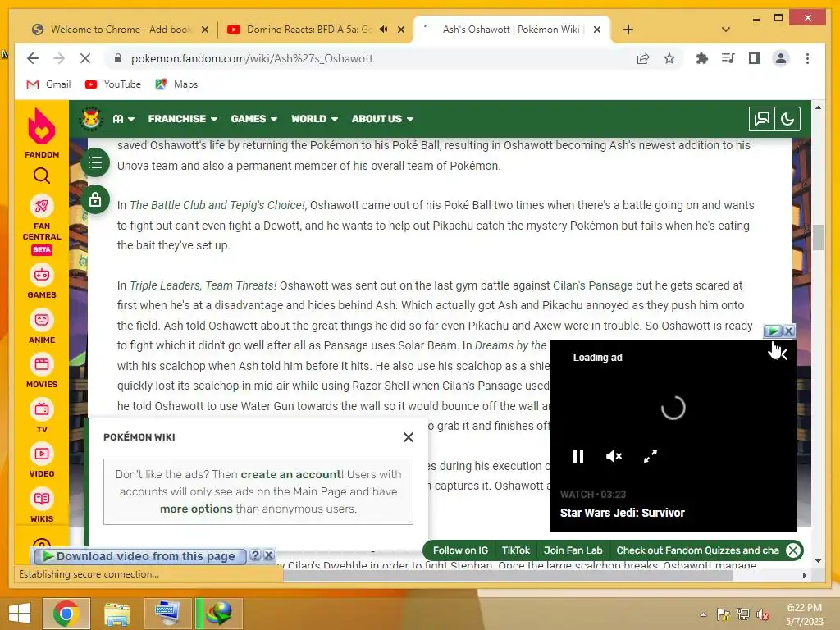Toggle dark mode moon icon
840x630 pixels.
pyautogui.click(x=787, y=118)
